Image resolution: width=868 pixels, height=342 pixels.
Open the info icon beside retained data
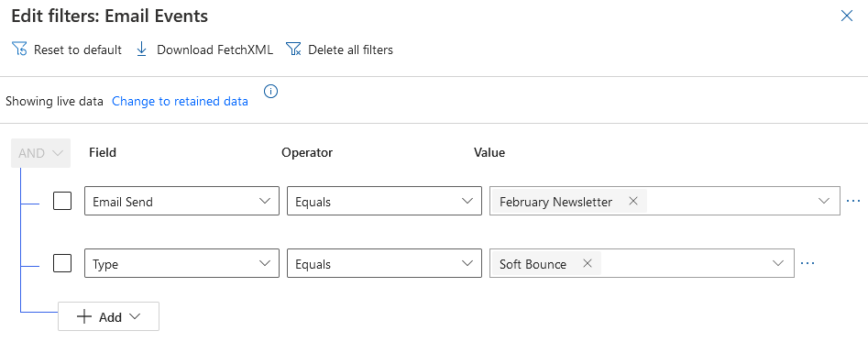pos(270,92)
